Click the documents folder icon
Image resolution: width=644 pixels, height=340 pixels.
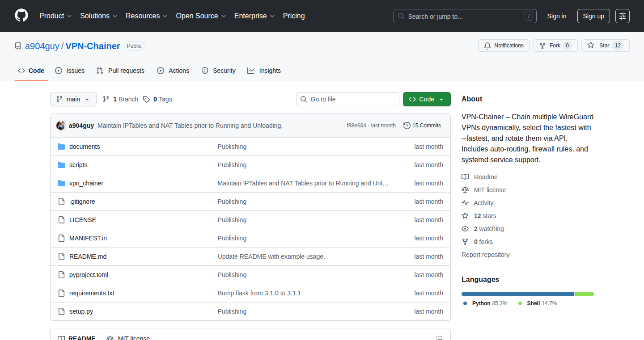61,147
